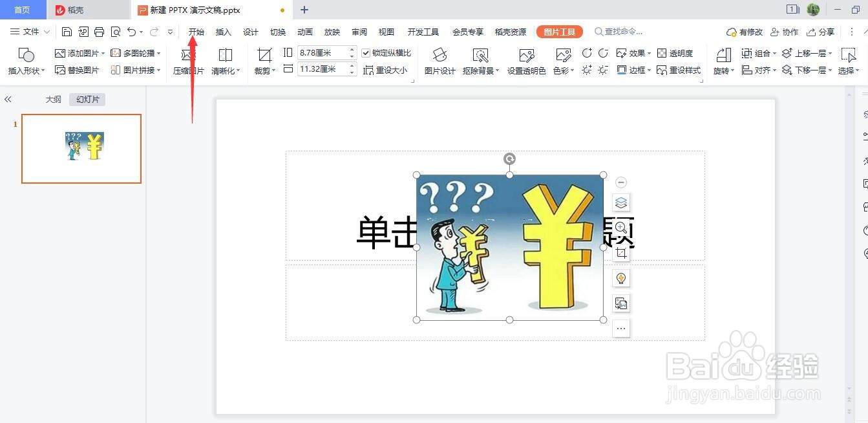Screen dimensions: 868x423
Task: Click 图片设计 picture design icon
Action: tap(440, 61)
